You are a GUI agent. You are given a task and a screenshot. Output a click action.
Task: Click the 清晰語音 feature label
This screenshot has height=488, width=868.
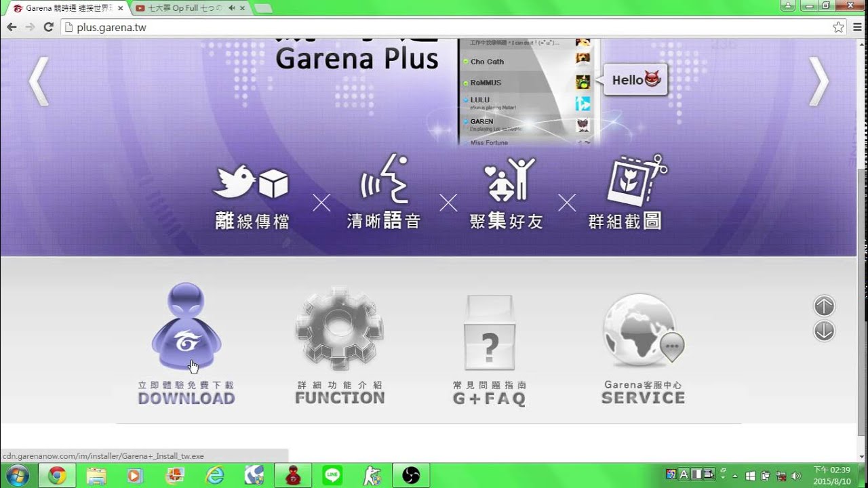(384, 221)
